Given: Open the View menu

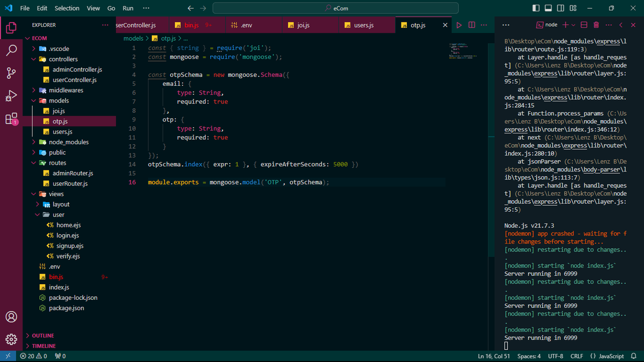Looking at the screenshot, I should (93, 8).
